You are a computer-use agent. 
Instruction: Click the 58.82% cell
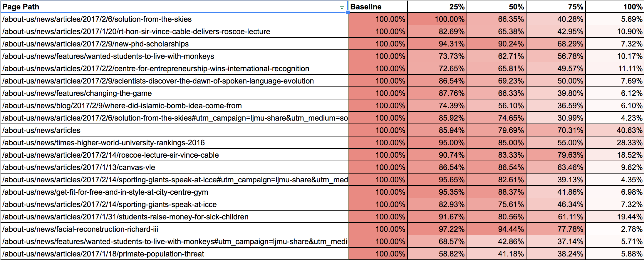point(437,254)
